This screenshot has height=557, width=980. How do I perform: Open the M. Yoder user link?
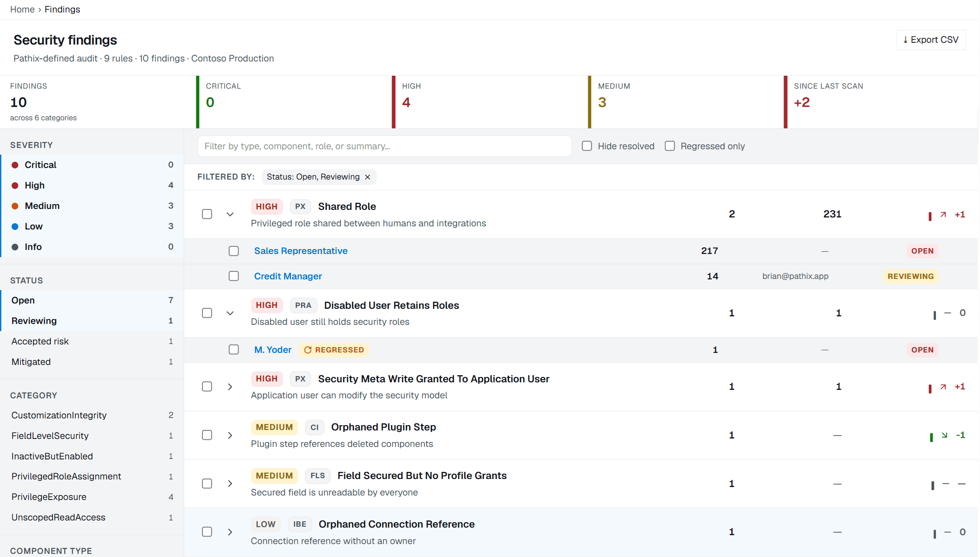tap(273, 350)
